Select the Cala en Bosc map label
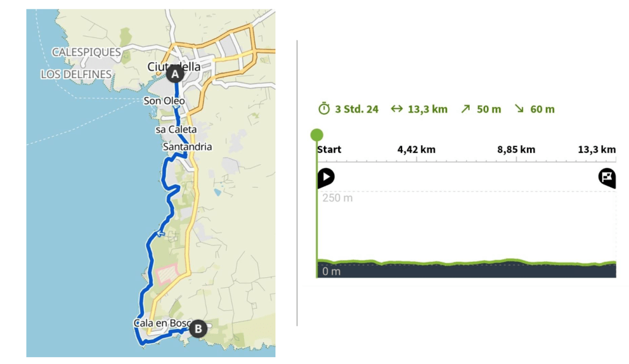This screenshot has height=364, width=629. coord(160,323)
